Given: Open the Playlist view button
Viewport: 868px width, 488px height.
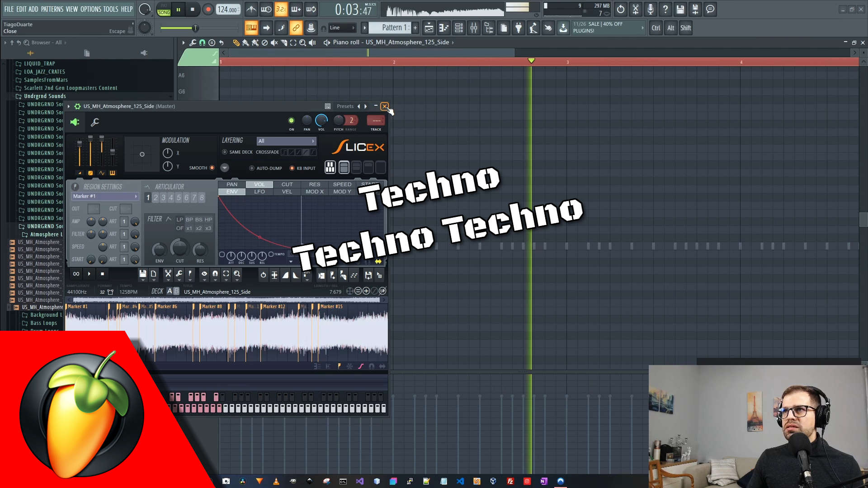Looking at the screenshot, I should point(429,28).
